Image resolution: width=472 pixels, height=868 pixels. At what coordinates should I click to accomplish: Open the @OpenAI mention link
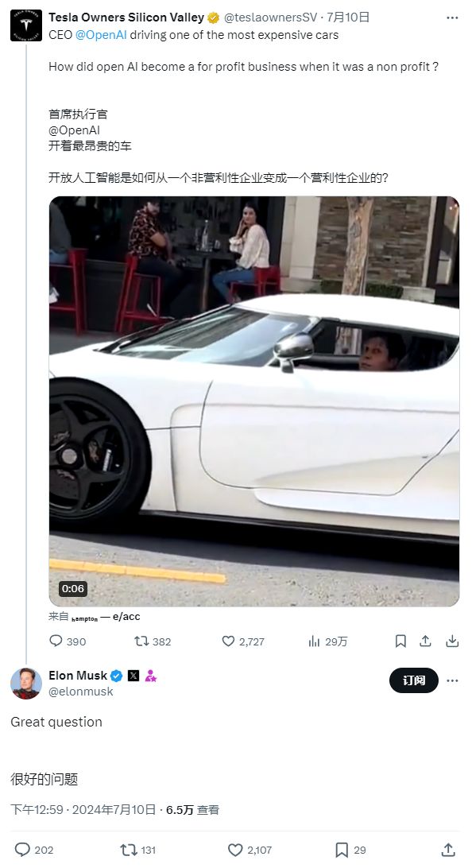click(101, 34)
